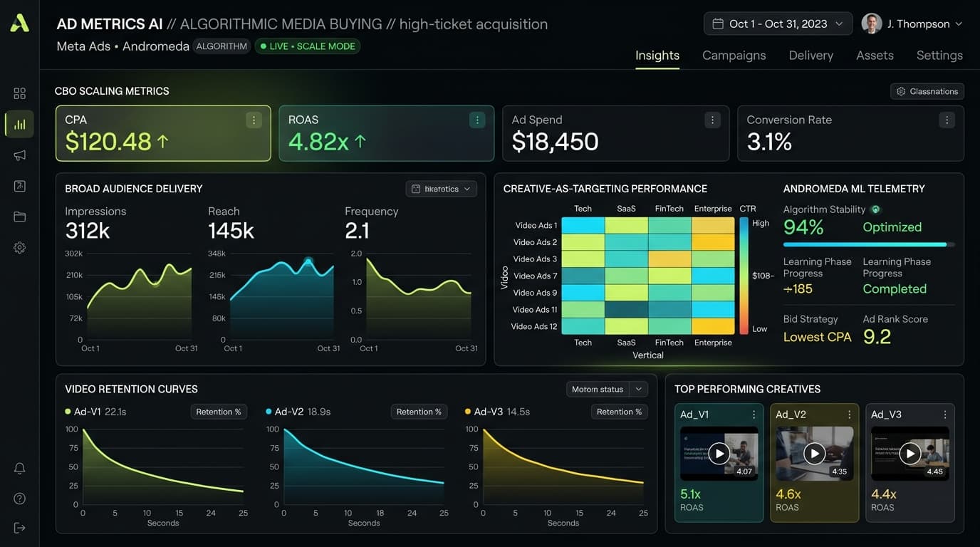
Task: Switch to the Delivery tab
Action: pyautogui.click(x=811, y=56)
